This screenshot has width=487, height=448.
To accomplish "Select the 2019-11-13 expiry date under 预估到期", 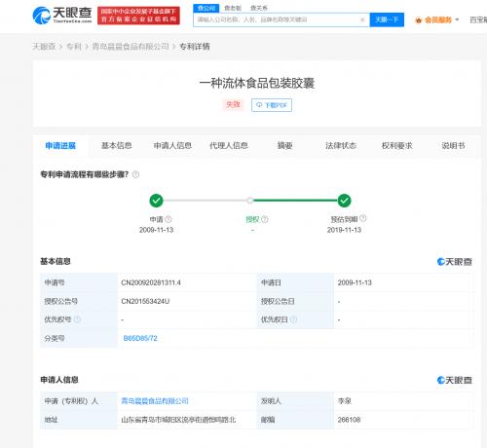I will [344, 230].
